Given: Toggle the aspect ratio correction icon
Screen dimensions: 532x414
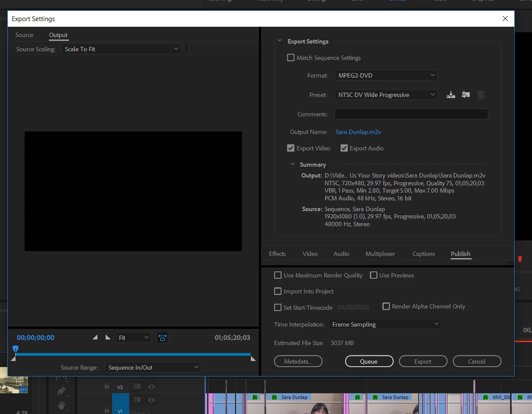Looking at the screenshot, I should point(163,338).
